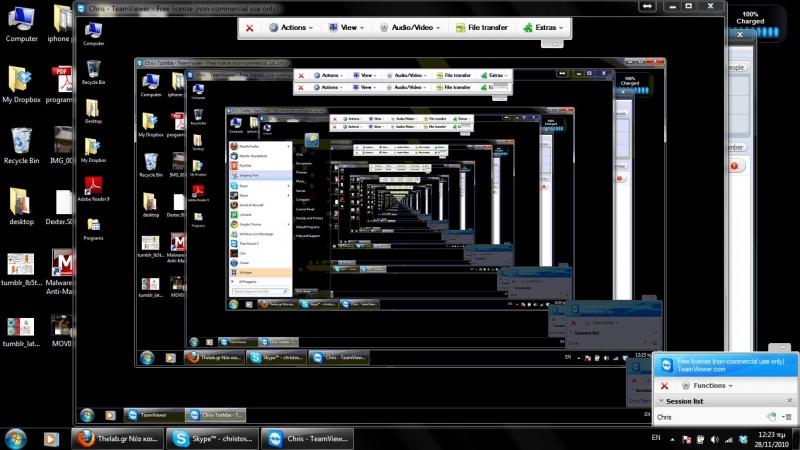Open Programs folder on first remote desktop
The width and height of the screenshot is (800, 450).
coord(93,229)
